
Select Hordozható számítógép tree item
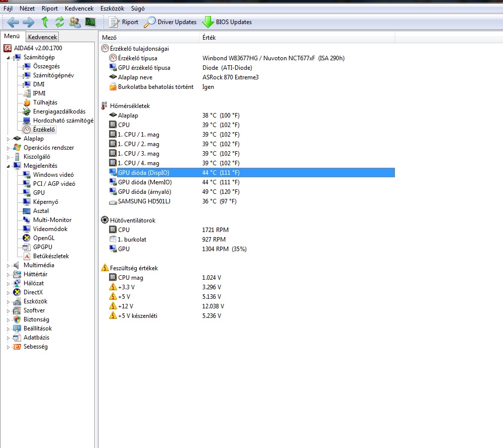tap(63, 120)
